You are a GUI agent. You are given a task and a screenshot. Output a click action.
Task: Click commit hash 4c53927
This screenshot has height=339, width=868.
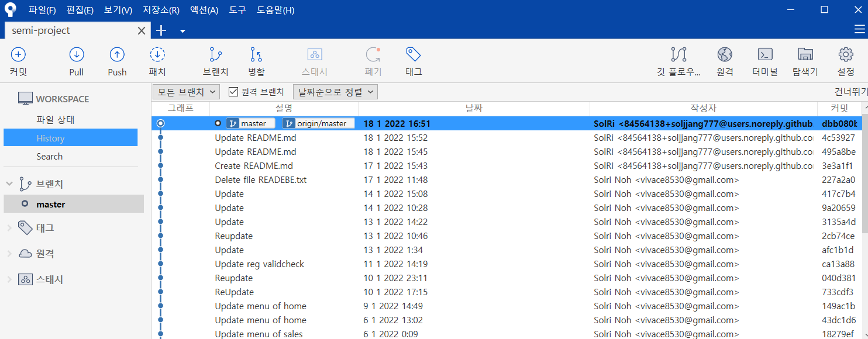pos(838,138)
